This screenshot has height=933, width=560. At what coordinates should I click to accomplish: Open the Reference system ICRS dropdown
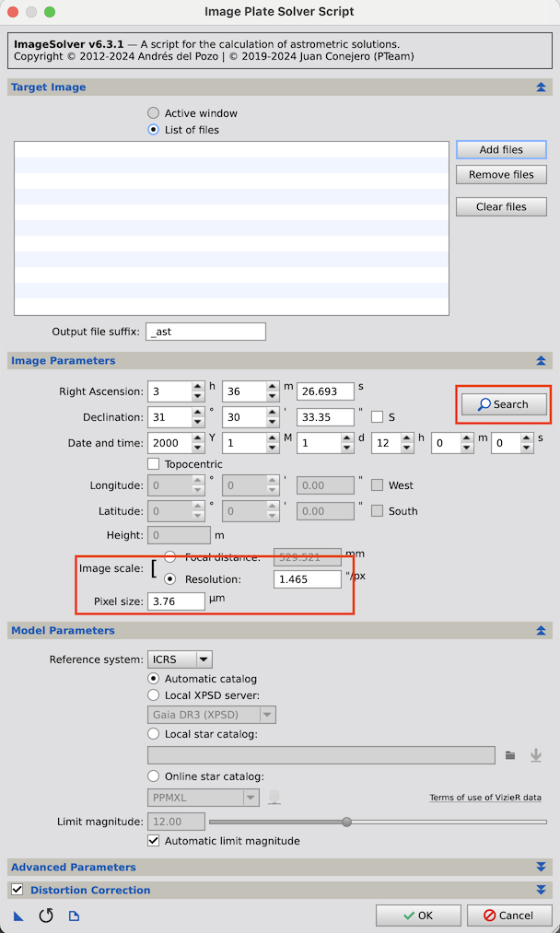coord(180,659)
